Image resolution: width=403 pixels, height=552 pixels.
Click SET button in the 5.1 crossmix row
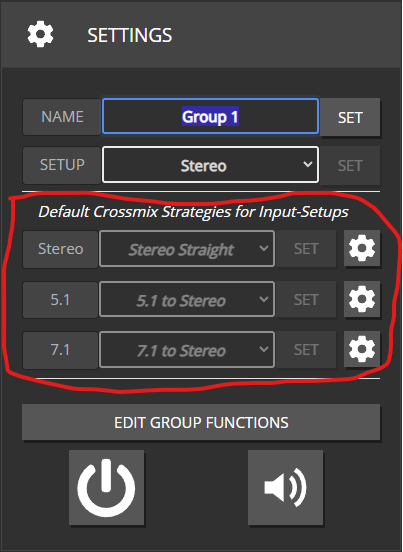[x=306, y=300]
